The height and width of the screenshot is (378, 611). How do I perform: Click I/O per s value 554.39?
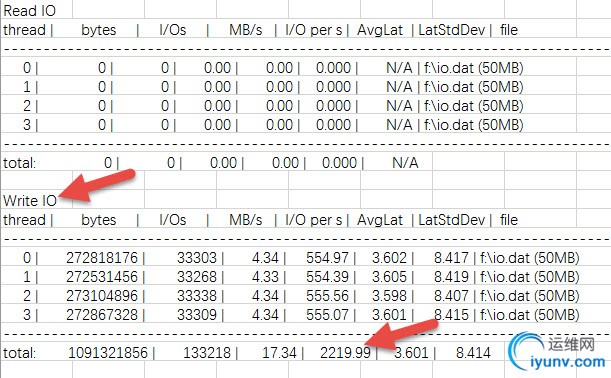(327, 277)
